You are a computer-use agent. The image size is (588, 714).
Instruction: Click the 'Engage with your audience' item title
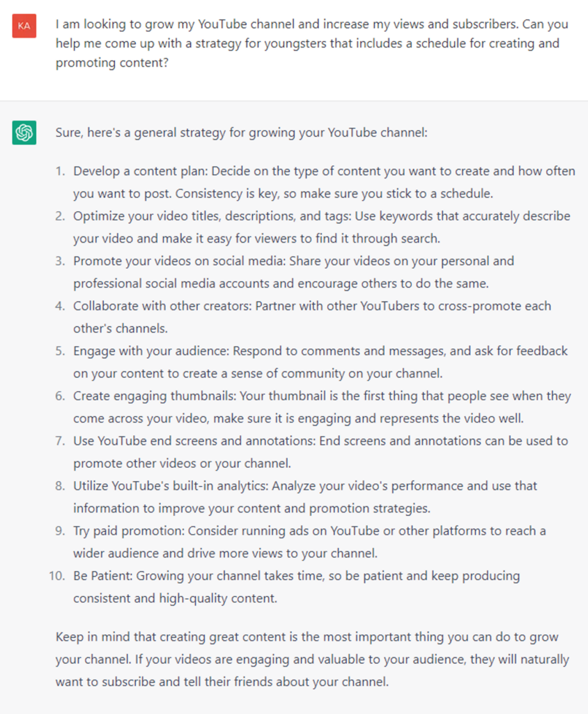142,351
